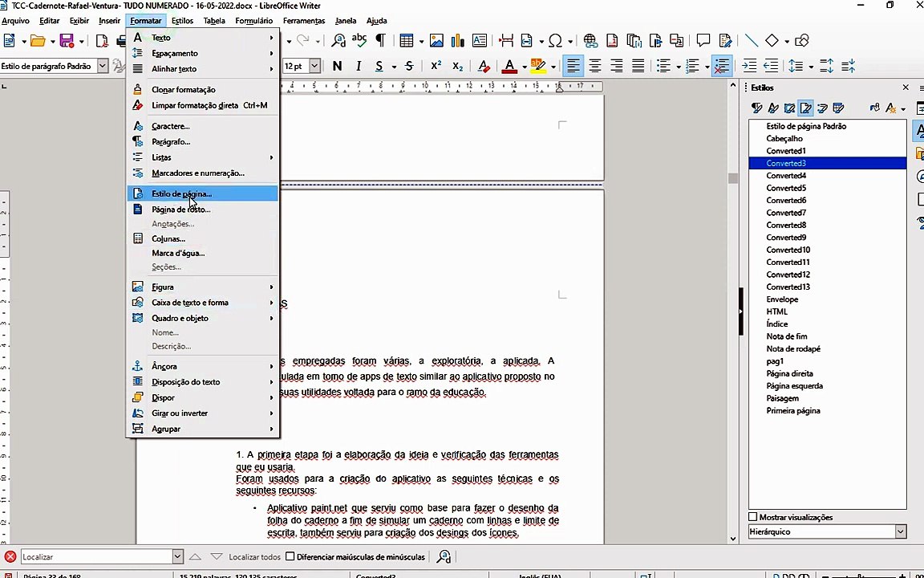Show Table Styles in Estilos panel
The height and width of the screenshot is (578, 924).
839,108
